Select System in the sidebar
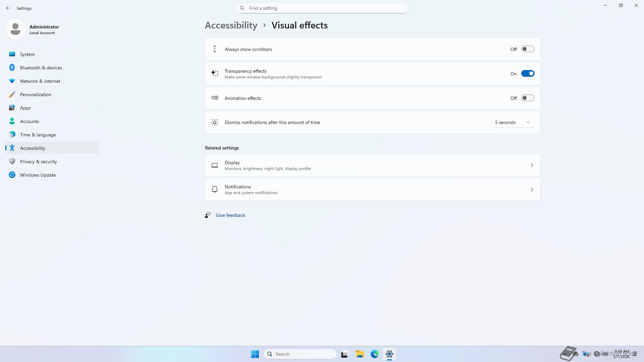Image resolution: width=644 pixels, height=362 pixels. click(x=27, y=54)
